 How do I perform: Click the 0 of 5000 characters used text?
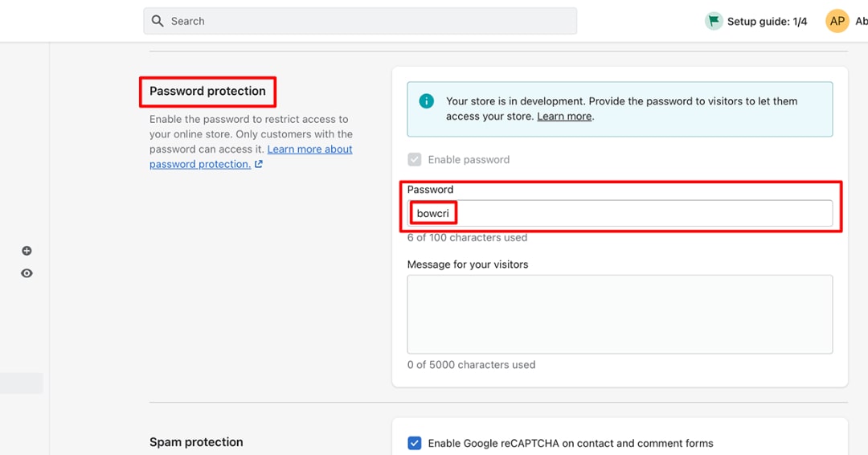pyautogui.click(x=471, y=365)
